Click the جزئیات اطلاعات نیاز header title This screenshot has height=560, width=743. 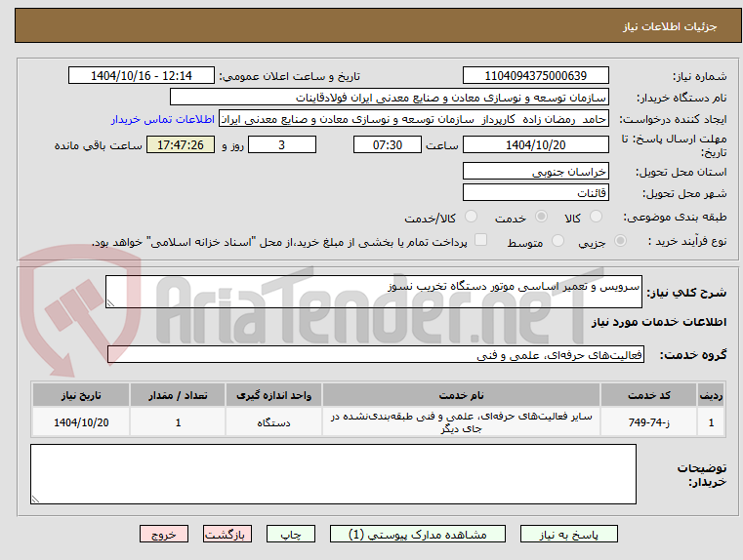pyautogui.click(x=670, y=26)
